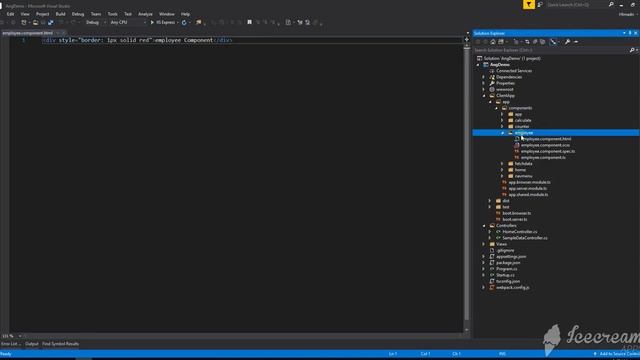Click the New Project icon in toolbar
This screenshot has width=640, height=360.
[24, 22]
